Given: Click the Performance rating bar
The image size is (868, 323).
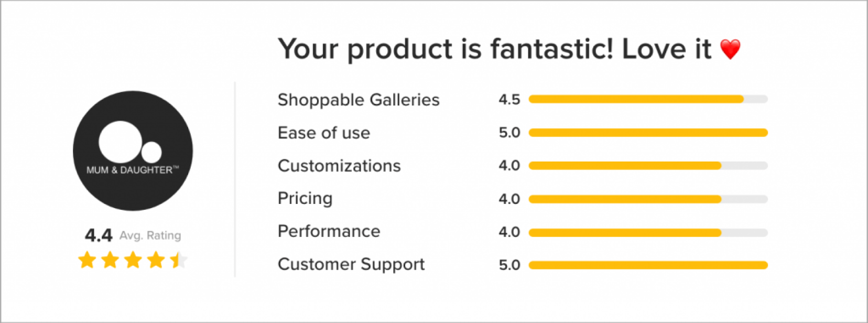Looking at the screenshot, I should click(648, 232).
